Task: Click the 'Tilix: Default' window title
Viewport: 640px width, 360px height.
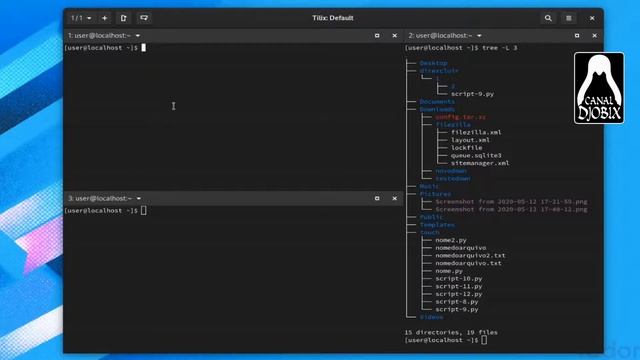Action: click(333, 18)
